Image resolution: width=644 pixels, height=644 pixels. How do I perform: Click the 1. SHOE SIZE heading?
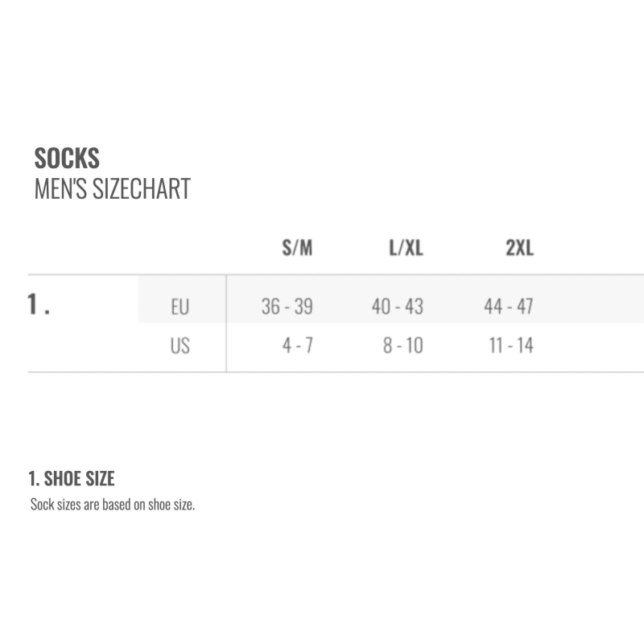tap(72, 478)
